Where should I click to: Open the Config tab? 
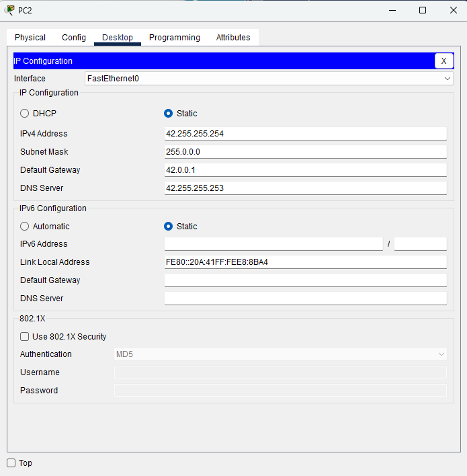[74, 38]
